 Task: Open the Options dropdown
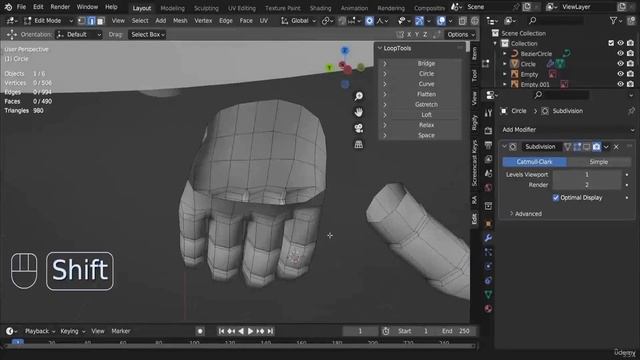click(461, 35)
